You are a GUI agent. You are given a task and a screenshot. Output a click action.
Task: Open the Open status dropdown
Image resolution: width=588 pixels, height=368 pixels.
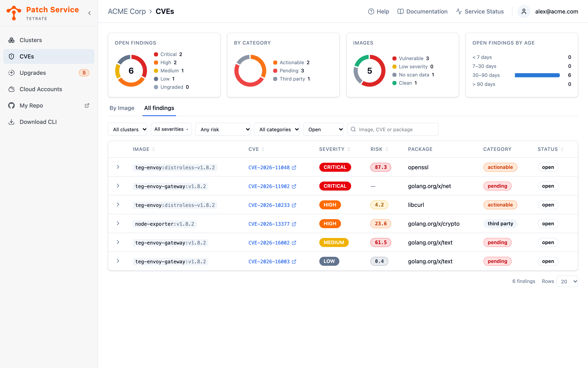click(x=323, y=129)
